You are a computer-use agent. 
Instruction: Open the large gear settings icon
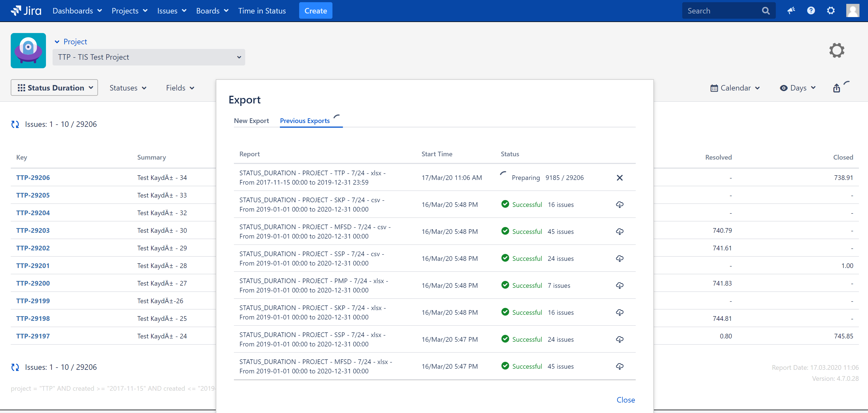[837, 51]
